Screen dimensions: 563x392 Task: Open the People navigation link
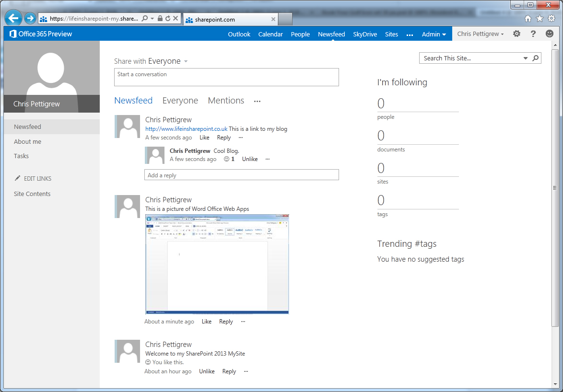[300, 34]
